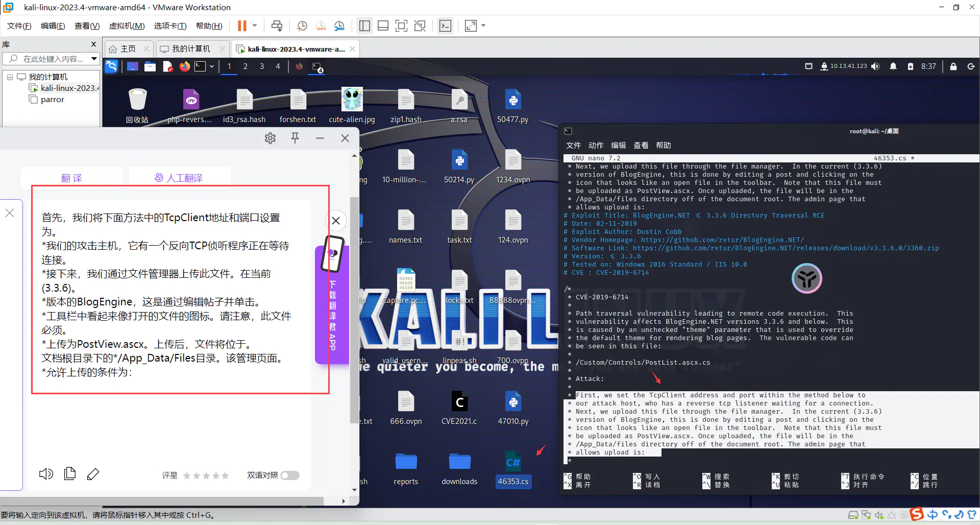Viewport: 980px width, 525px height.
Task: Open the VMware console view icon
Action: tap(445, 26)
